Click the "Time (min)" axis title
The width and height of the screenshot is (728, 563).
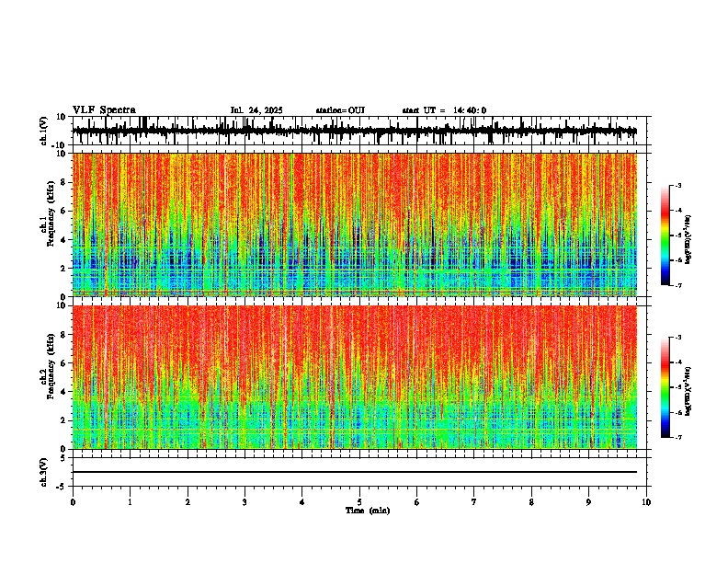tap(368, 511)
